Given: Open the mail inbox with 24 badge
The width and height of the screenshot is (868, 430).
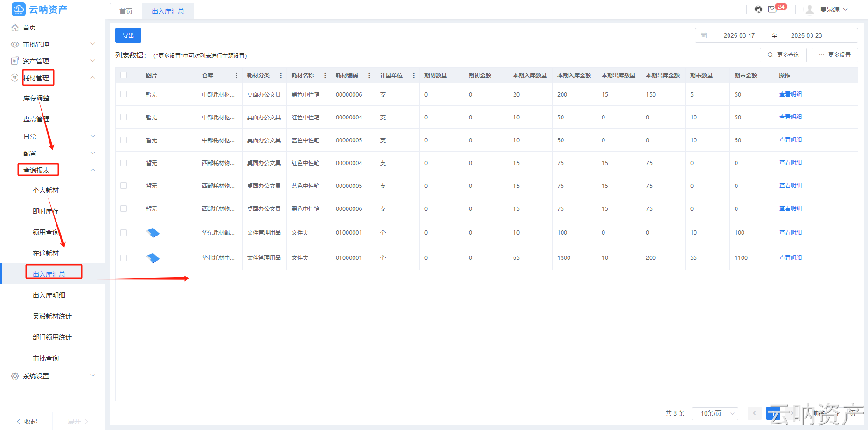Looking at the screenshot, I should 772,9.
